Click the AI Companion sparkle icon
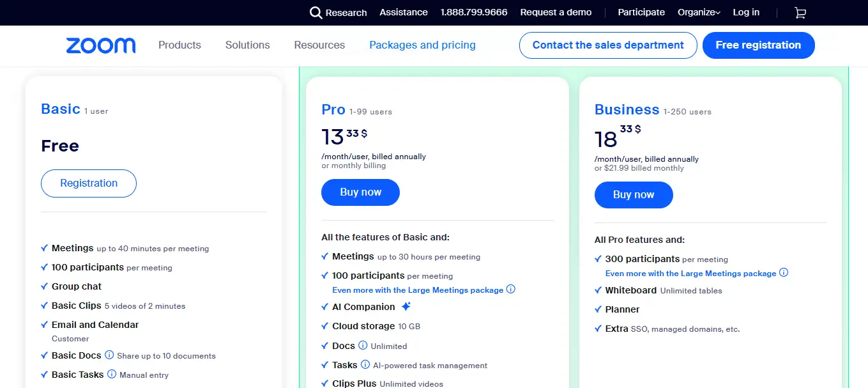868x388 pixels. tap(406, 307)
